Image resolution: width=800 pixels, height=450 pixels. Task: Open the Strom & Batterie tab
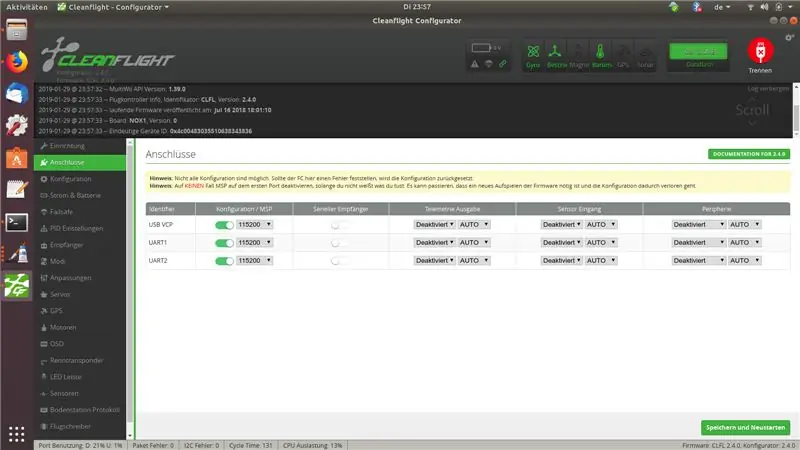[x=80, y=195]
